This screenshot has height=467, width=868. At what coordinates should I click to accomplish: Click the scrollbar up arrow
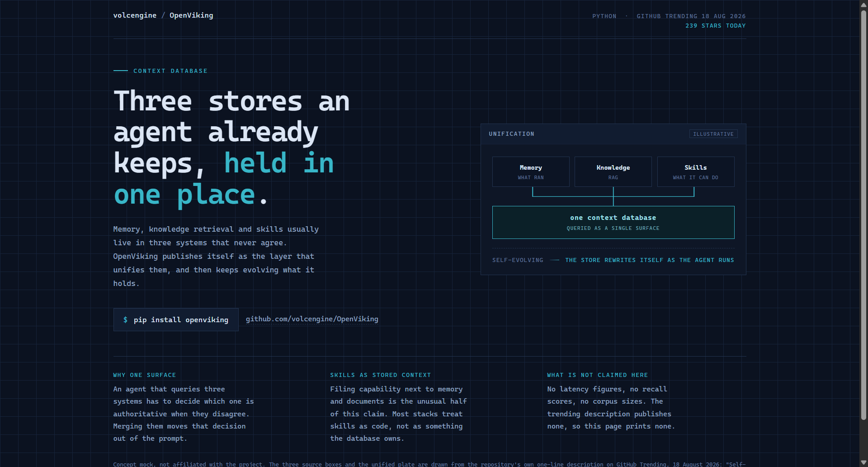(x=863, y=4)
